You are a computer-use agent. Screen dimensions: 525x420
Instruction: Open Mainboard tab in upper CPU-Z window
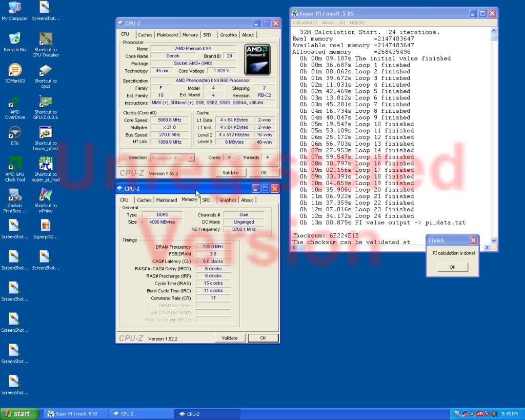tap(167, 35)
